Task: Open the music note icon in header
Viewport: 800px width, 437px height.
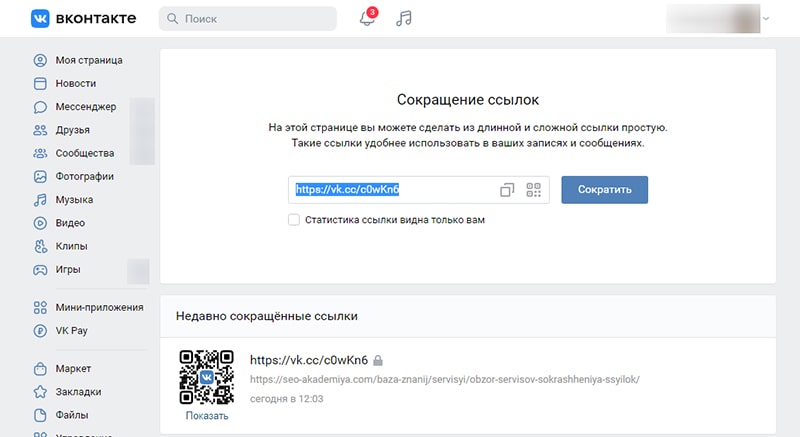Action: [404, 18]
